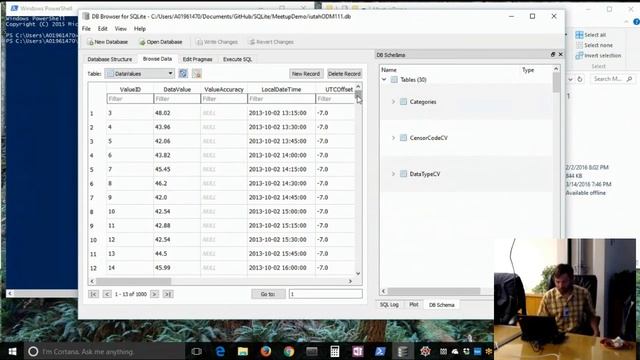Screen dimensions: 640x360
Task: Refresh the table data with the refresh icon
Action: coord(183,73)
